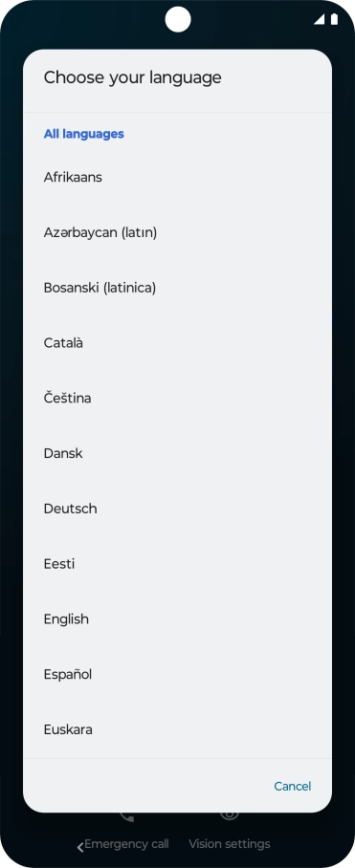The image size is (355, 868).
Task: Tap the signal strength status icon
Action: click(319, 20)
